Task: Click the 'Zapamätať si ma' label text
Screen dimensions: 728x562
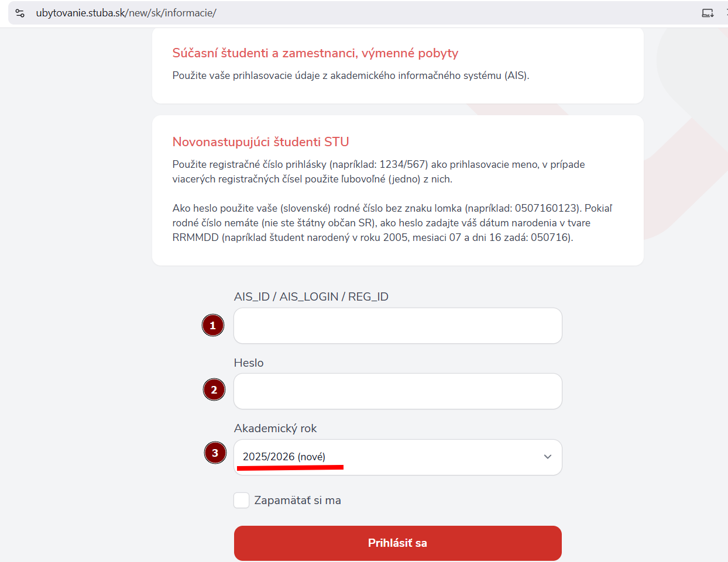Action: coord(297,500)
